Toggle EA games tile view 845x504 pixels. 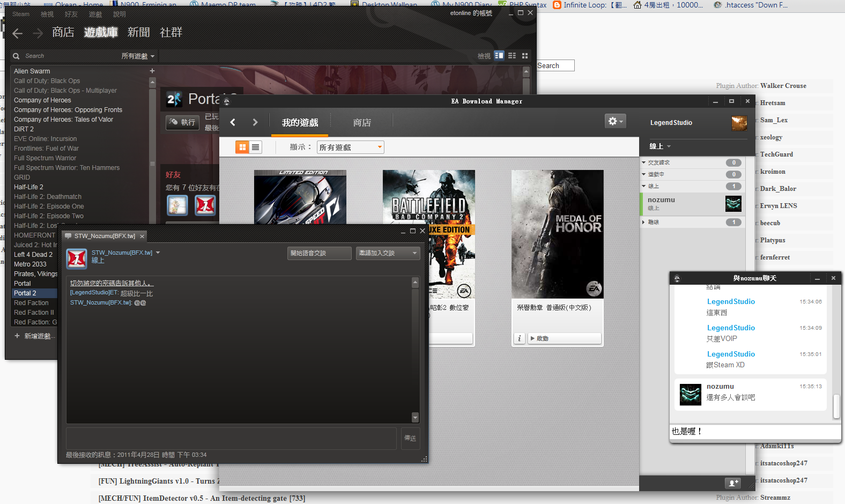242,147
